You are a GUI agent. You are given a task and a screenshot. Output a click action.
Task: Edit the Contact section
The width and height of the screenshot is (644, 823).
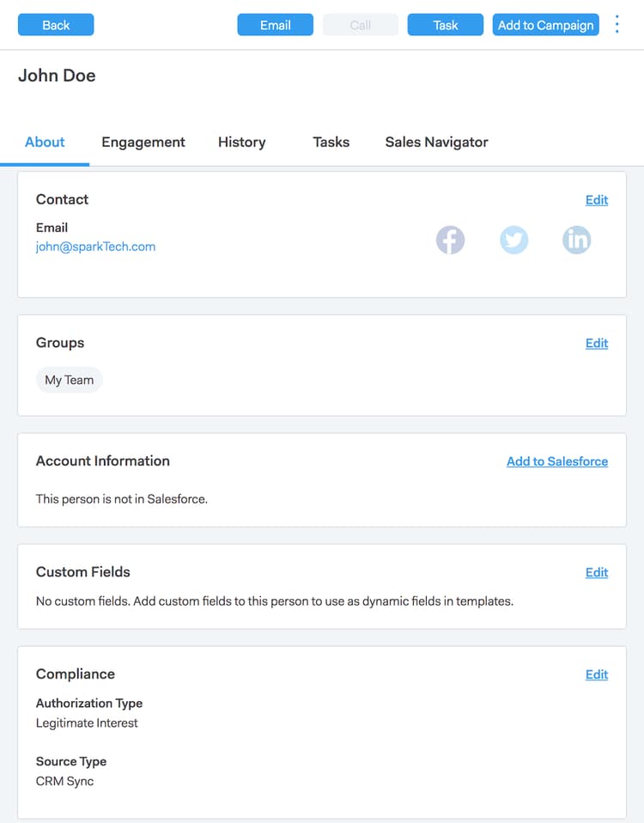click(596, 200)
